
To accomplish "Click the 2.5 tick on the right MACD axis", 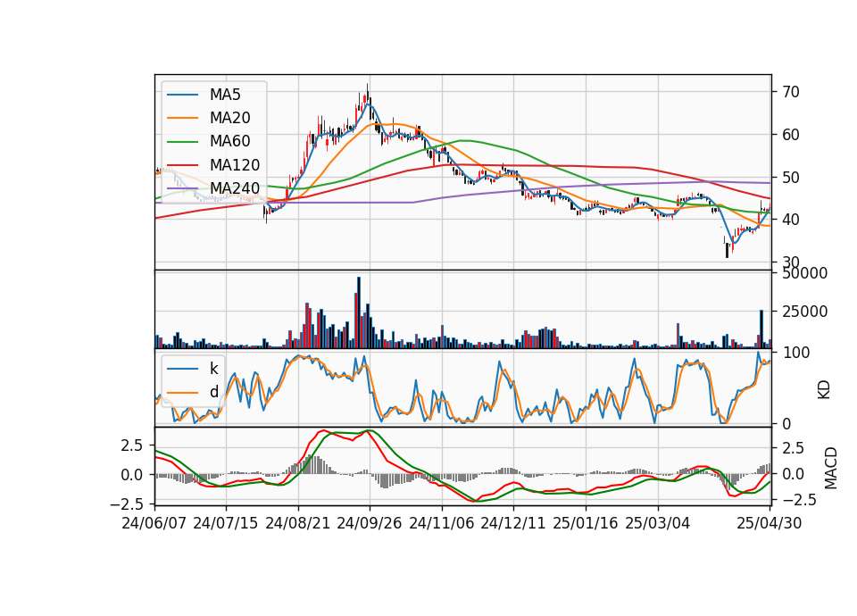I will click(x=794, y=448).
